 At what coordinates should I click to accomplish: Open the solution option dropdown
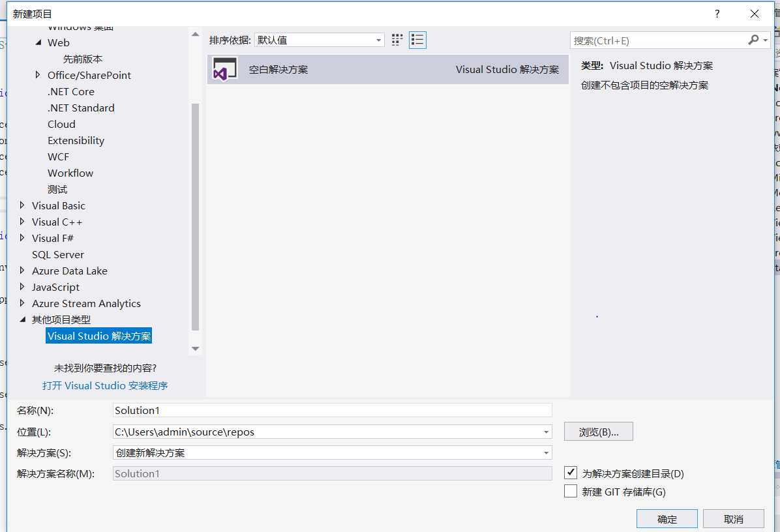tap(547, 453)
